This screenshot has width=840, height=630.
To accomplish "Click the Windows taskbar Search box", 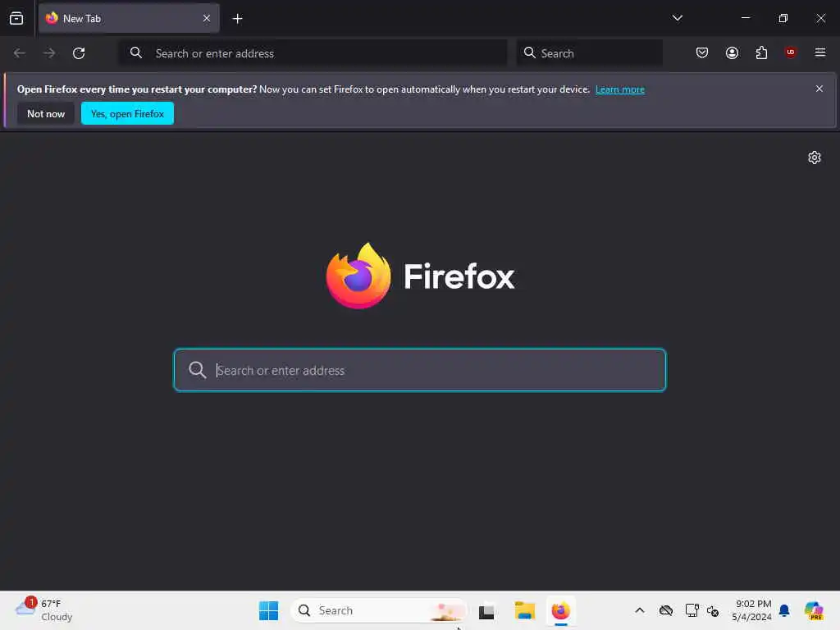I will 378,610.
